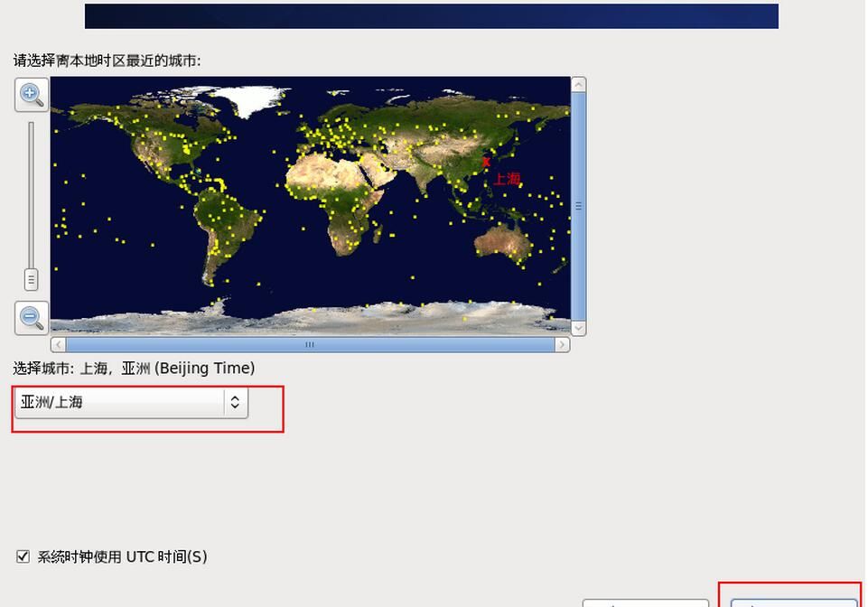This screenshot has width=868, height=607.
Task: Click the map zoom slider handle
Action: (x=31, y=280)
